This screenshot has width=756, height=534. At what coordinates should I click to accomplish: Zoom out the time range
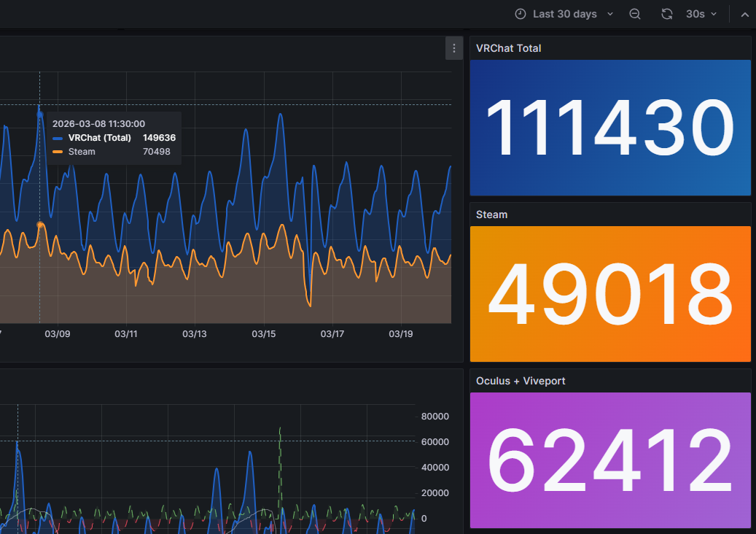(x=635, y=15)
